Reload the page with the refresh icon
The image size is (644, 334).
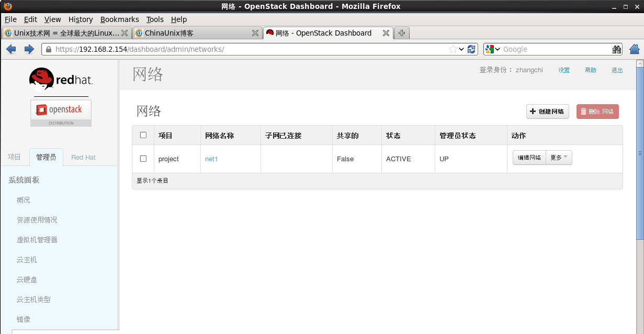click(471, 49)
